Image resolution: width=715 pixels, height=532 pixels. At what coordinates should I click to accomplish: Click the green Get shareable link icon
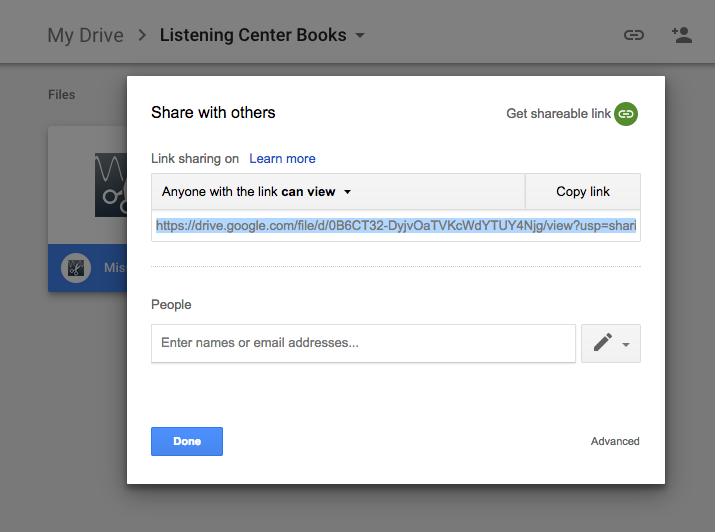pyautogui.click(x=626, y=114)
